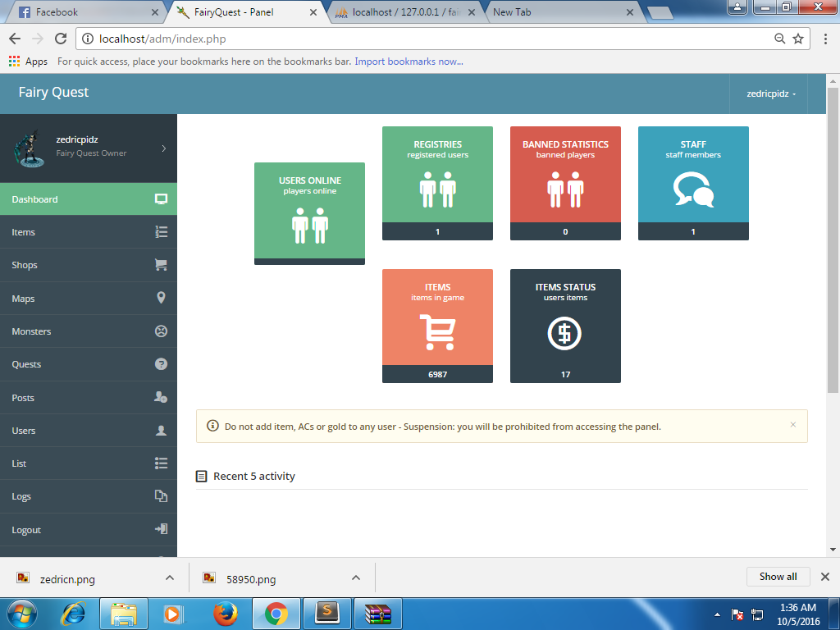Dismiss the suspension warning alert
The width and height of the screenshot is (840, 630).
click(793, 424)
